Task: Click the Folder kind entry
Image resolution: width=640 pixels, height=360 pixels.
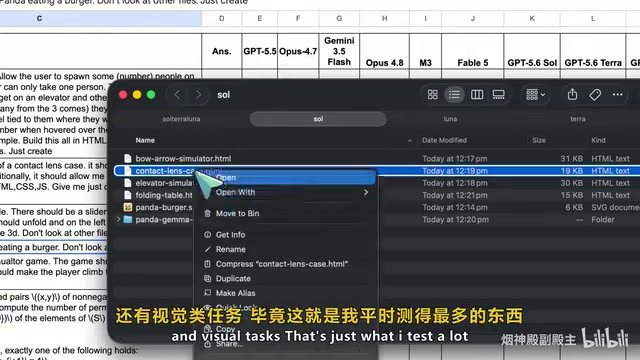Action: point(603,220)
